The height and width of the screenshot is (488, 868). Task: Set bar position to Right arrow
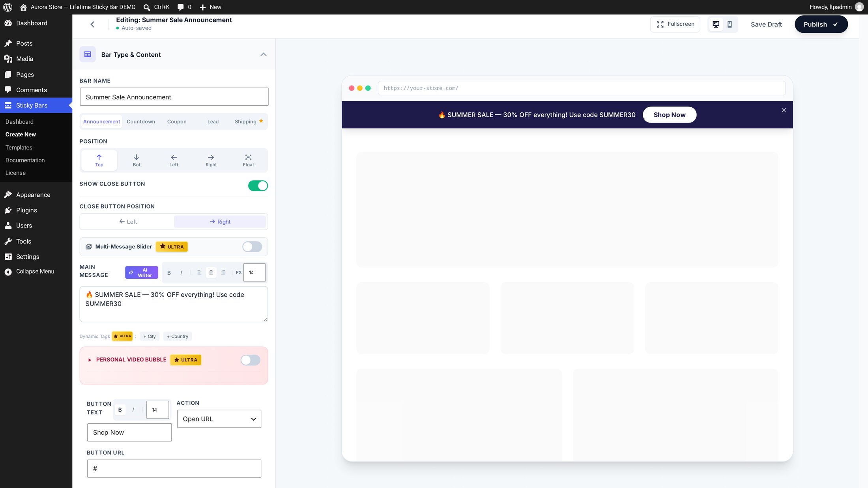pyautogui.click(x=211, y=160)
